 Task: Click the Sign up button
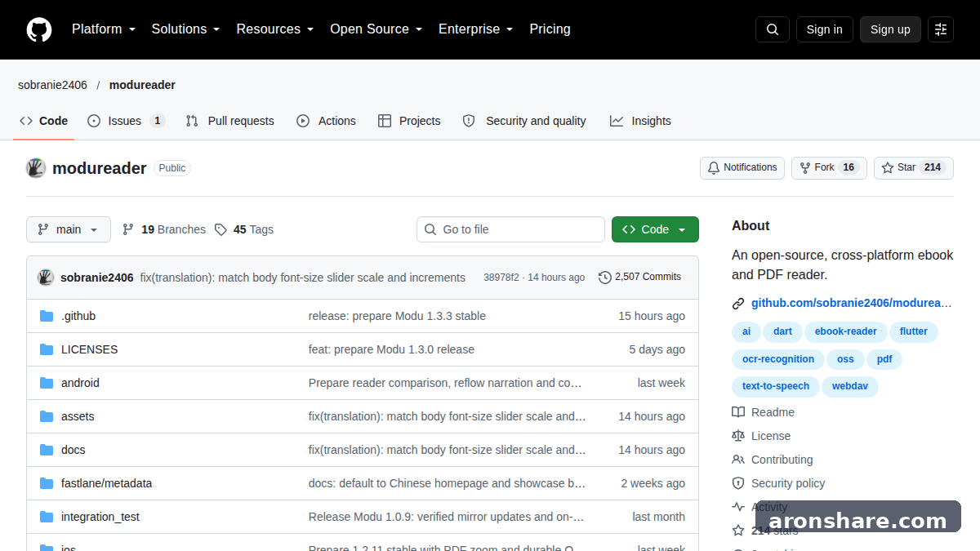pyautogui.click(x=890, y=29)
